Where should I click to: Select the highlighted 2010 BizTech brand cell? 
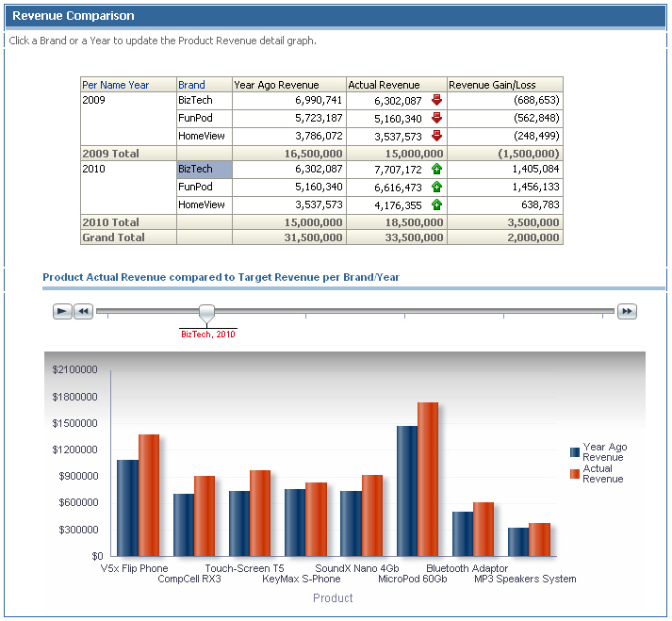point(204,170)
